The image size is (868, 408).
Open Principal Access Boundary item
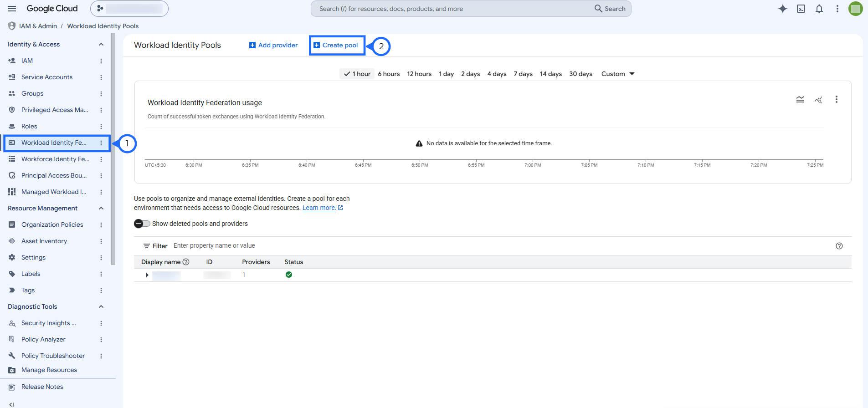[54, 175]
